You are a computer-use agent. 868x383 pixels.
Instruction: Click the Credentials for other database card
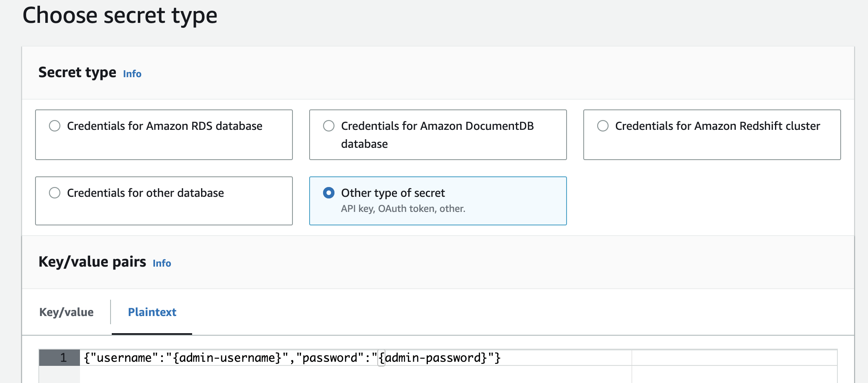164,200
